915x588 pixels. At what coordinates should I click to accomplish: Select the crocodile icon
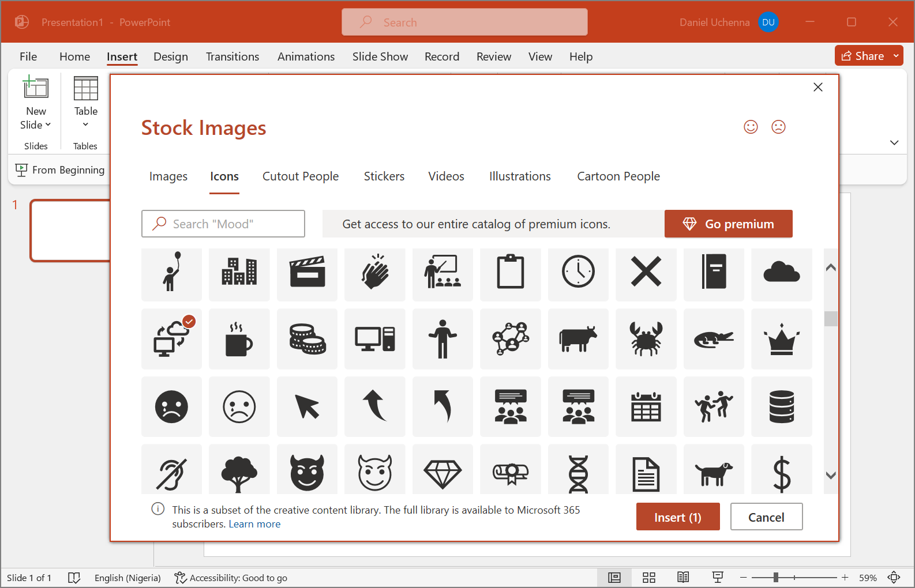714,339
